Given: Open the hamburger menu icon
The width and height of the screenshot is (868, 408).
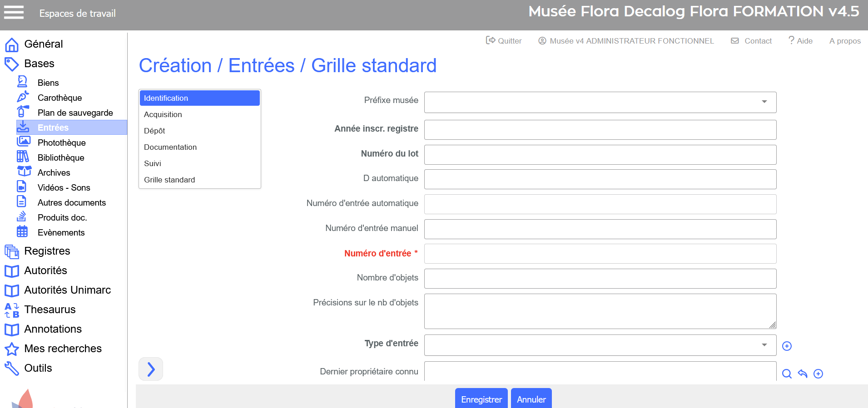Looking at the screenshot, I should click(14, 13).
